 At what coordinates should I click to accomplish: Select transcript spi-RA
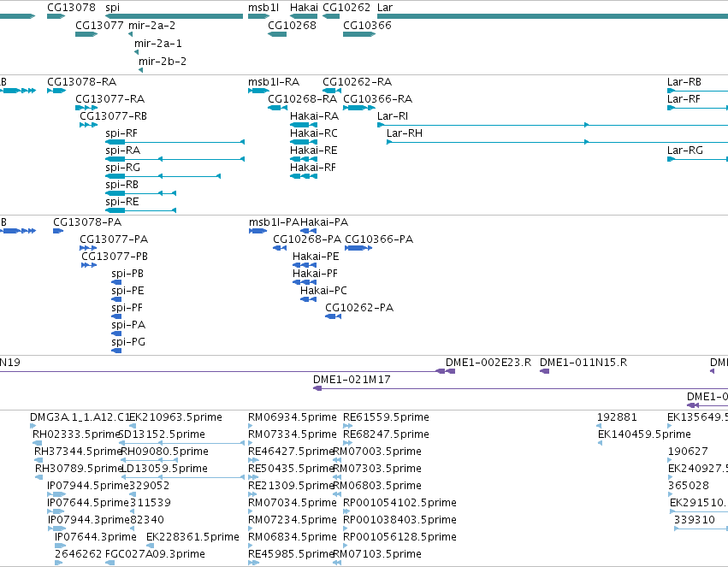click(x=122, y=151)
